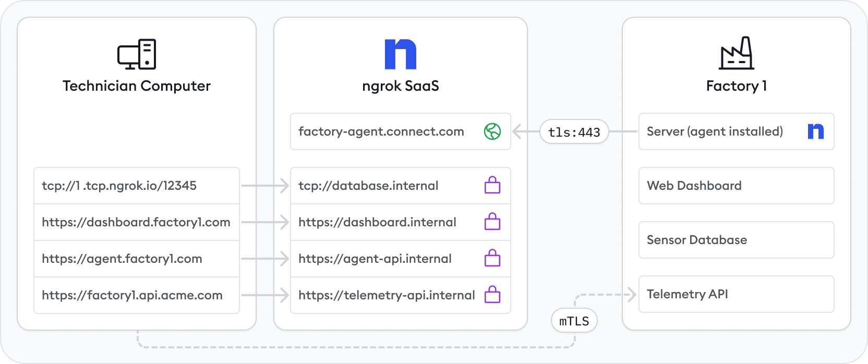This screenshot has height=364, width=868.
Task: Select the tcp://1.tcp.ngrok.io/12345 address
Action: tap(119, 186)
